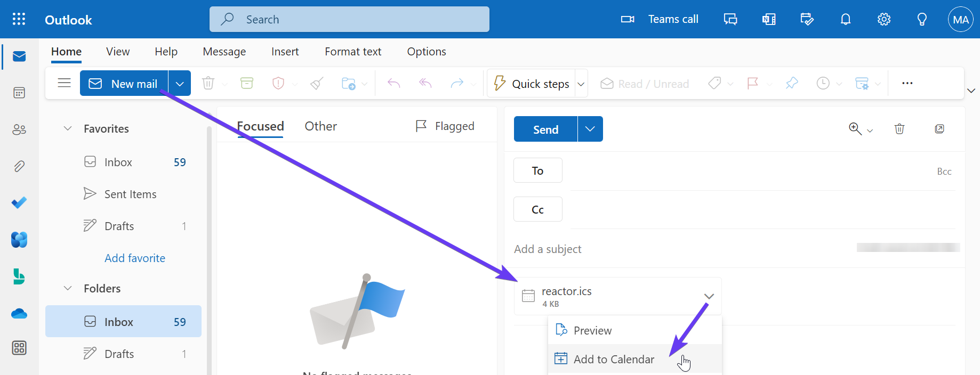Click the Archive icon in ribbon
The height and width of the screenshot is (375, 980).
(247, 83)
